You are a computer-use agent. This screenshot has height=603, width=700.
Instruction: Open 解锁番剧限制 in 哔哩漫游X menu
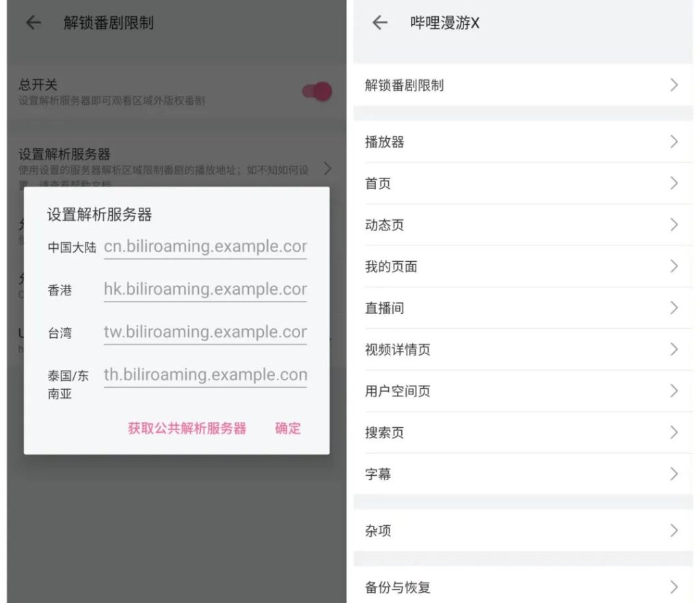pyautogui.click(x=523, y=85)
